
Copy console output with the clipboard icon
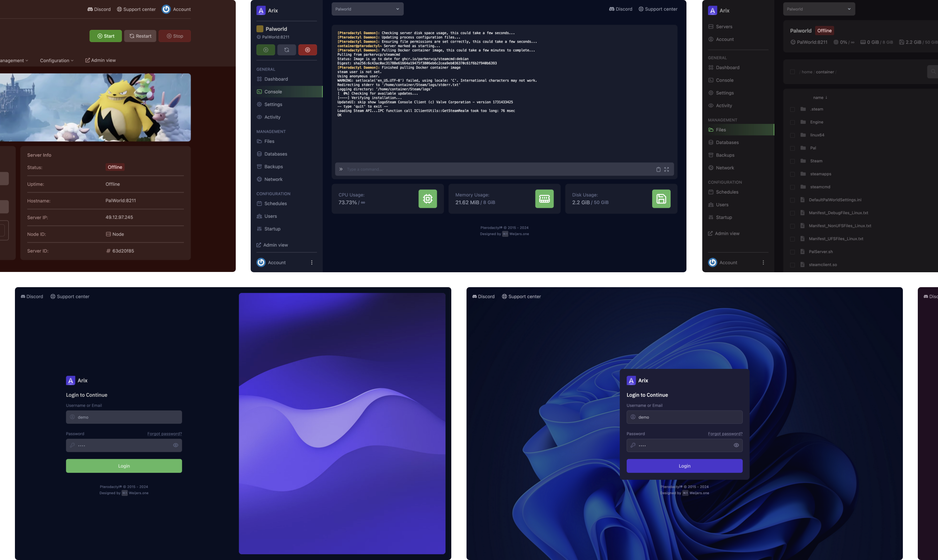tap(658, 169)
